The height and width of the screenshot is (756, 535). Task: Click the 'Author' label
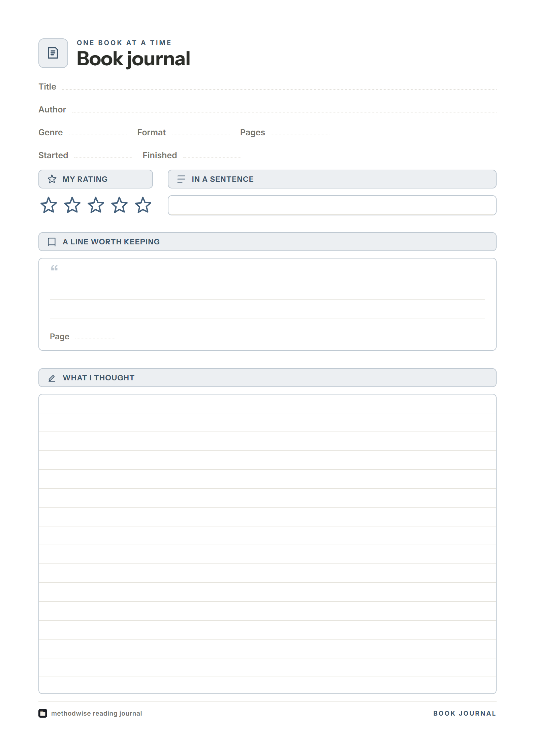[52, 110]
